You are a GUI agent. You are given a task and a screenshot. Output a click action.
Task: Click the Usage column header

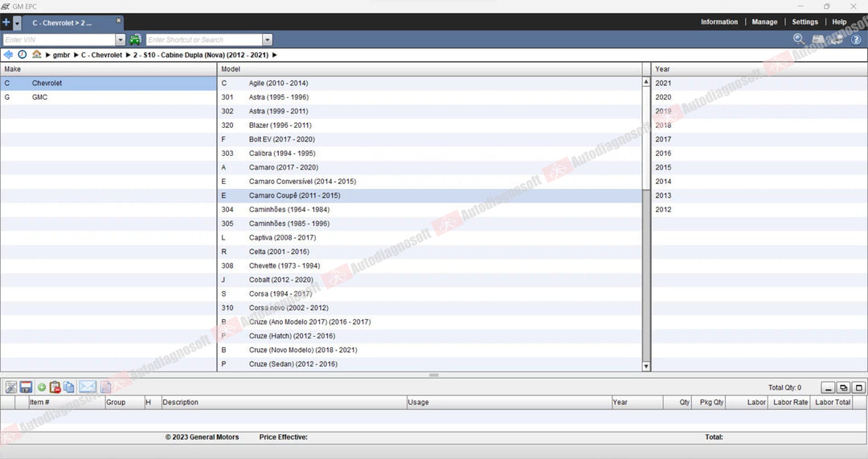pos(509,403)
